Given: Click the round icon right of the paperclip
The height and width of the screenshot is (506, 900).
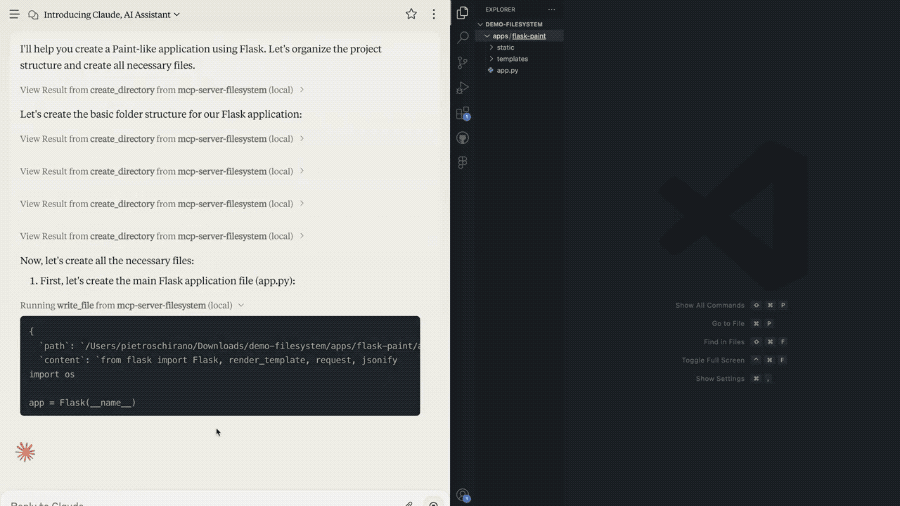Looking at the screenshot, I should (x=433, y=503).
